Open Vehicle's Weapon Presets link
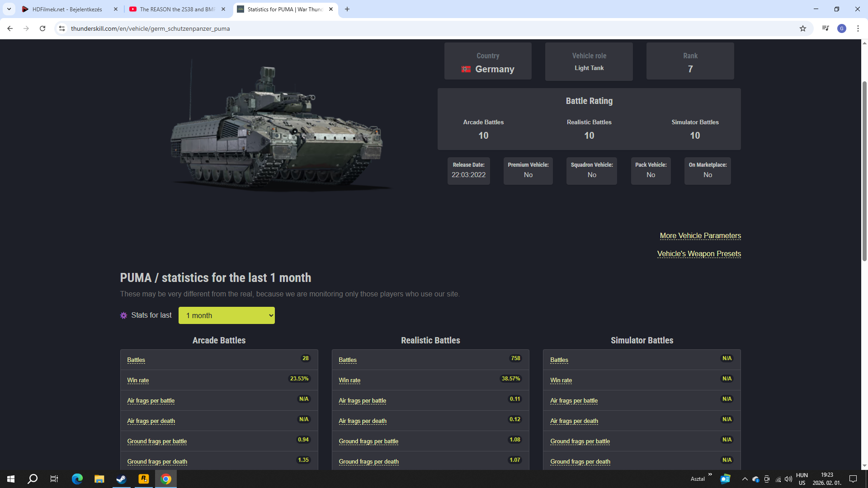 pos(699,253)
